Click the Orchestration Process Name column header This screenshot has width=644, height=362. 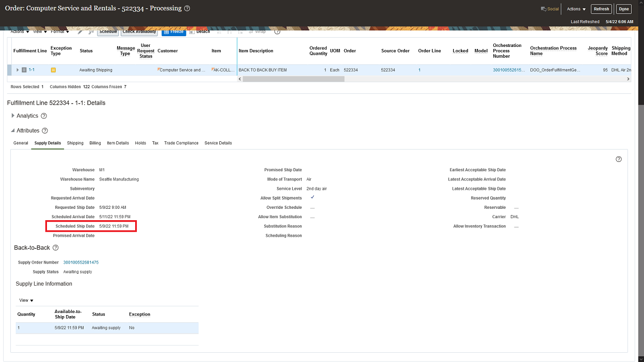[553, 51]
